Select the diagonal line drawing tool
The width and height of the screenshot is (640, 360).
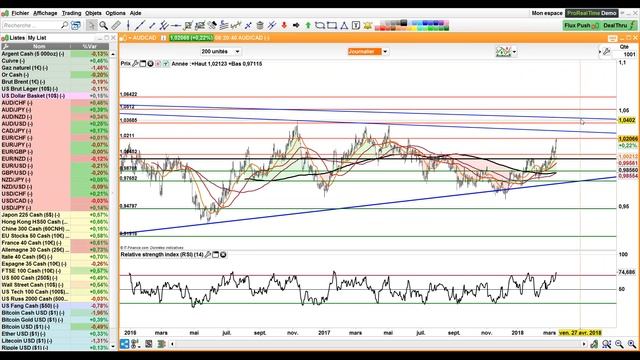click(140, 25)
